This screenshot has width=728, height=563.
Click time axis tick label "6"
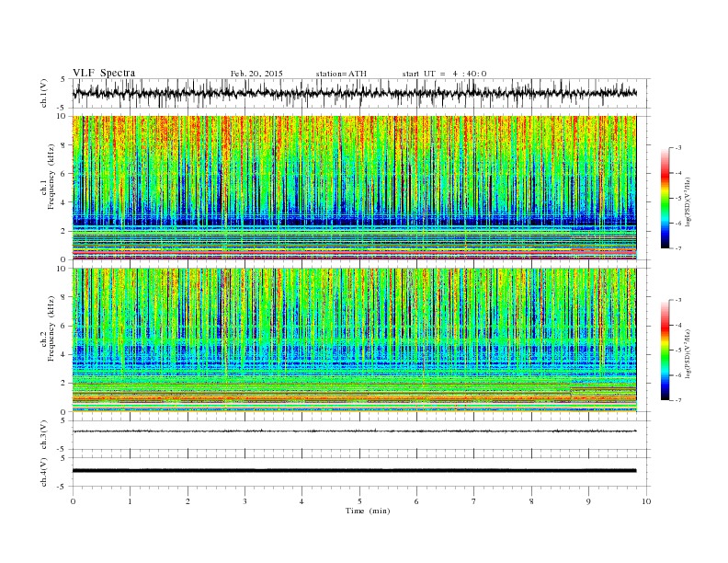(416, 501)
